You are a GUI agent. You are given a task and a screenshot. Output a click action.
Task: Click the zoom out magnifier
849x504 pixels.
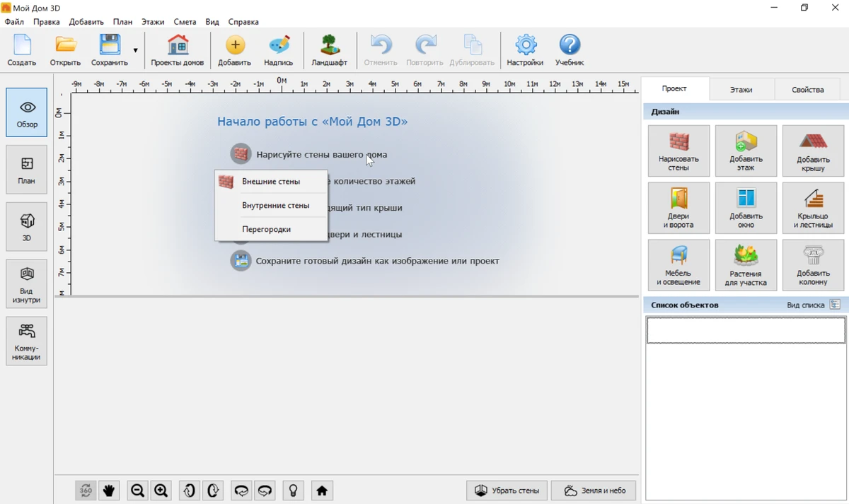(138, 491)
